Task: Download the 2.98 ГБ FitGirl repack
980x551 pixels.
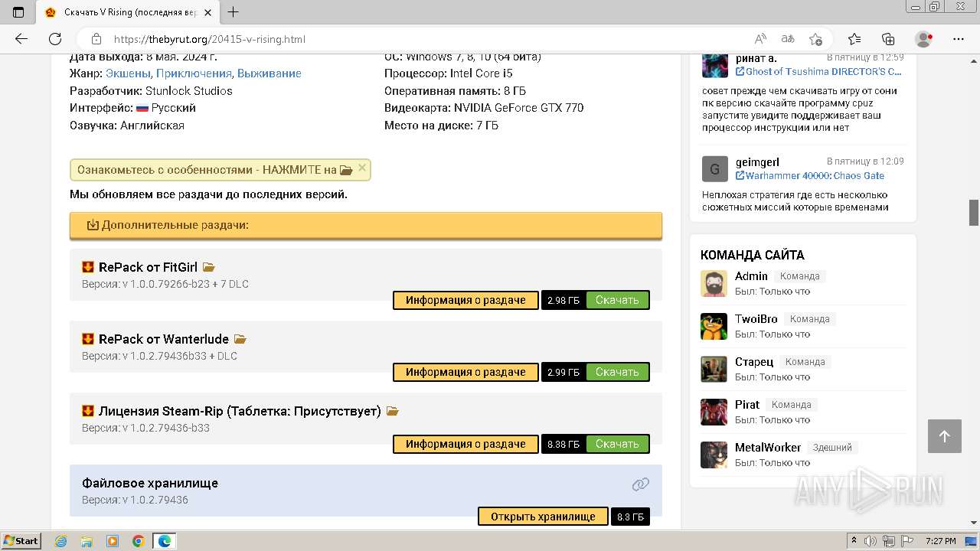Action: click(x=617, y=300)
